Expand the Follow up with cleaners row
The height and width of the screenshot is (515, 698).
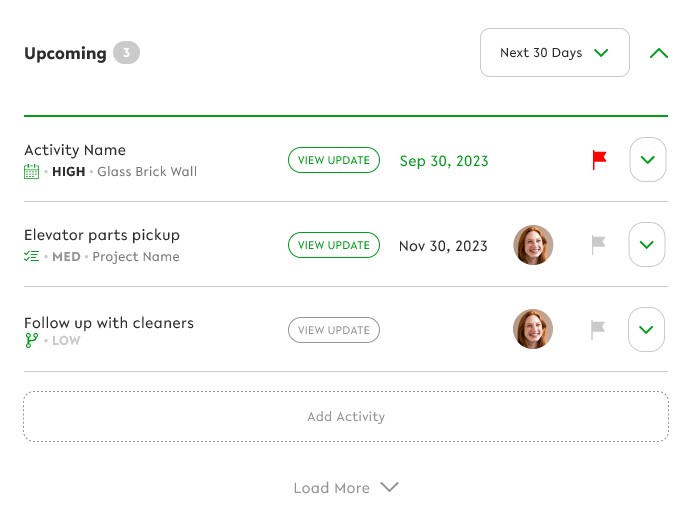click(x=647, y=330)
